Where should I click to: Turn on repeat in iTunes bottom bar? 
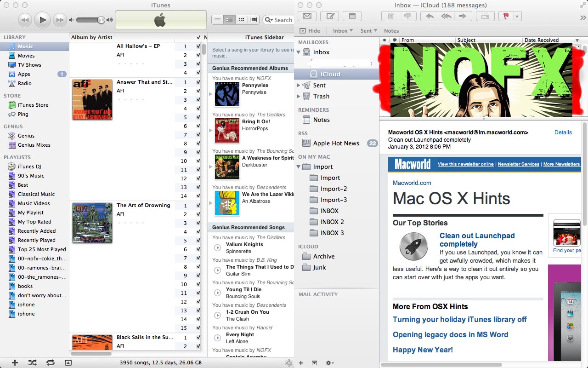pos(50,362)
